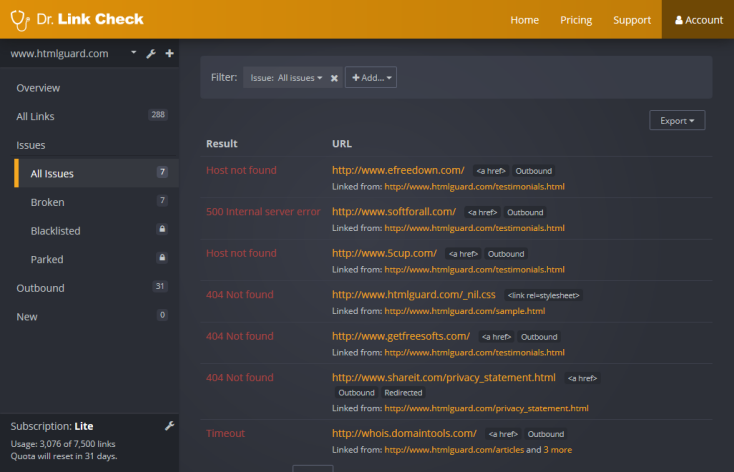Click the Dr. Link Check stethoscope logo

coord(20,20)
